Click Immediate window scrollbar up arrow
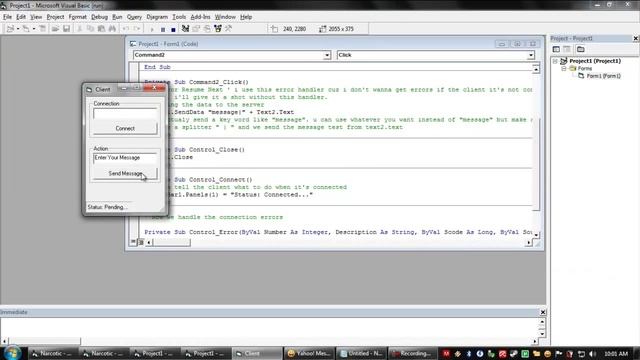Image resolution: width=640 pixels, height=360 pixels. 542,322
